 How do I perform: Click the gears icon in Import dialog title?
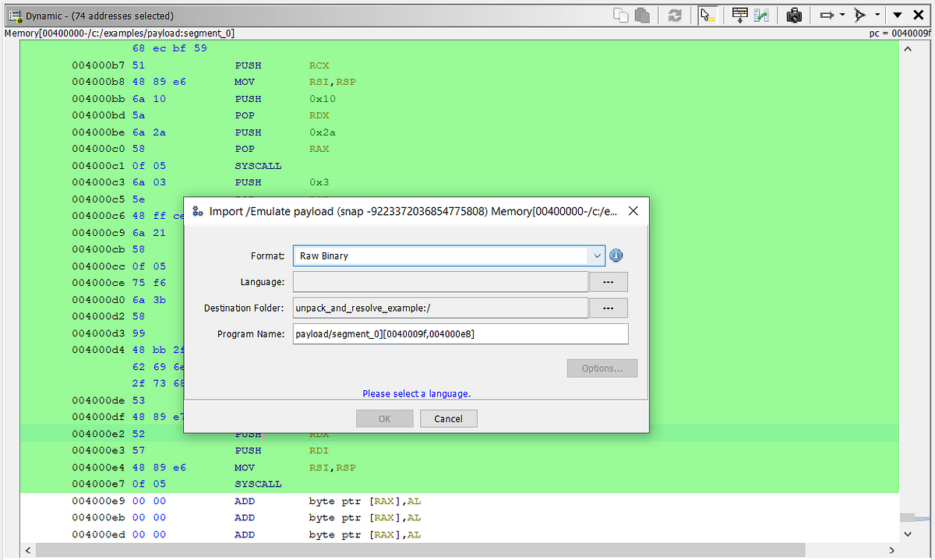[198, 211]
